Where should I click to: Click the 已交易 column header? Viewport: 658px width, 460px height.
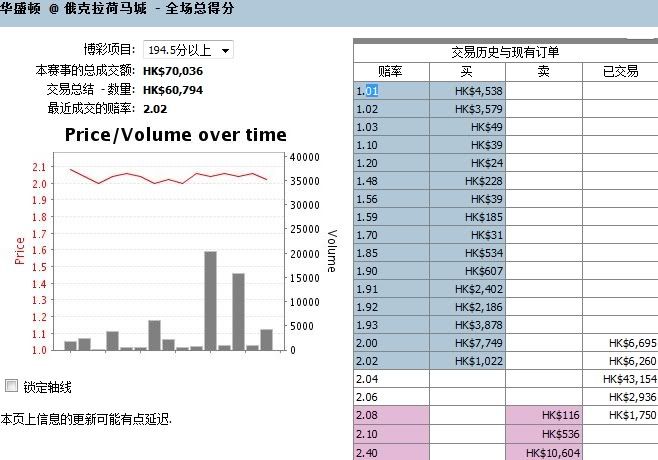(x=620, y=72)
